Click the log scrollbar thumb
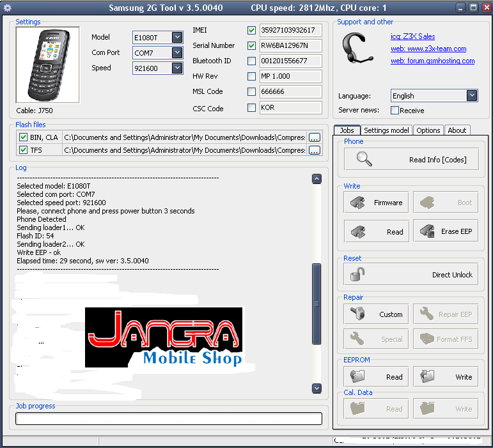 (317, 304)
